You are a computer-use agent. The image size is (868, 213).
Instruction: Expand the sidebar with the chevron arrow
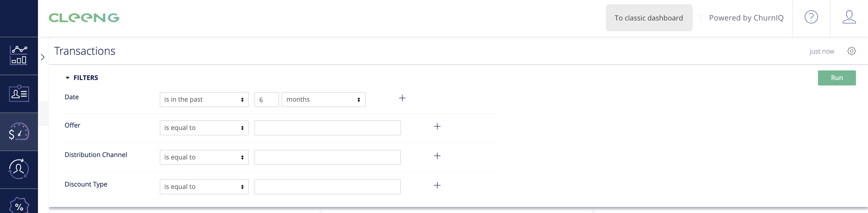[43, 57]
